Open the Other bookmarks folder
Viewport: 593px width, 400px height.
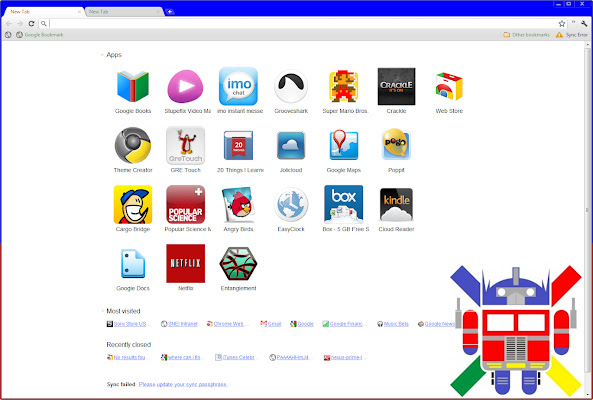click(x=526, y=35)
